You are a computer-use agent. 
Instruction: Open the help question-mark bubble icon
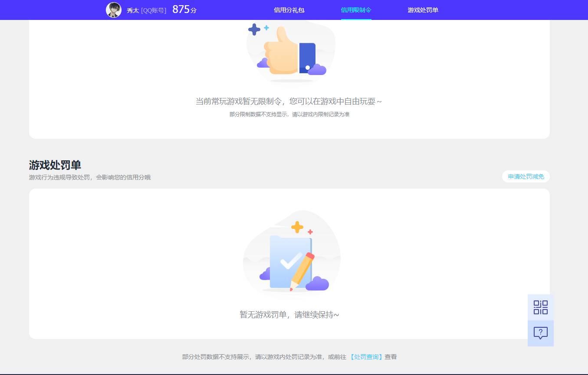tap(540, 333)
